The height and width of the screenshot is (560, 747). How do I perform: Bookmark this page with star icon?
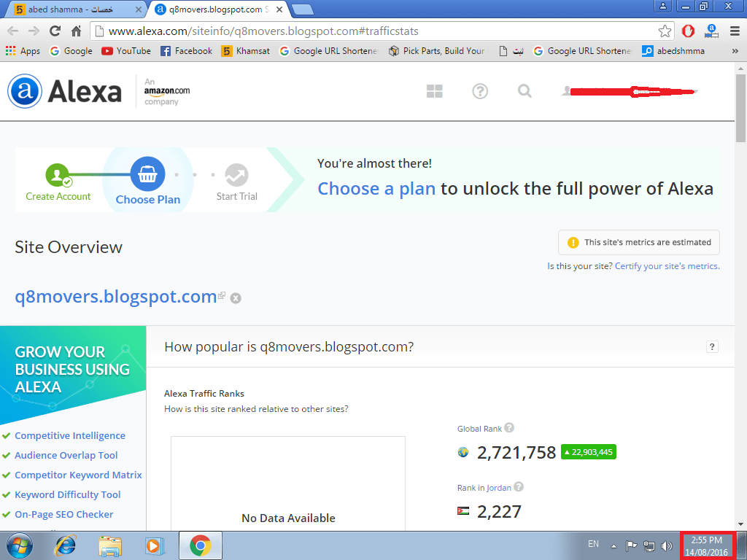pyautogui.click(x=665, y=31)
